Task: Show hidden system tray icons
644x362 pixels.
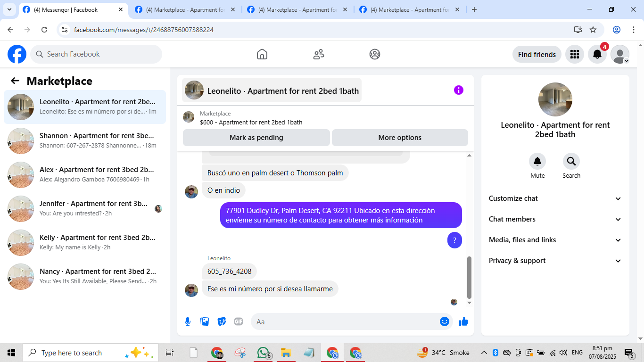Action: (x=484, y=353)
